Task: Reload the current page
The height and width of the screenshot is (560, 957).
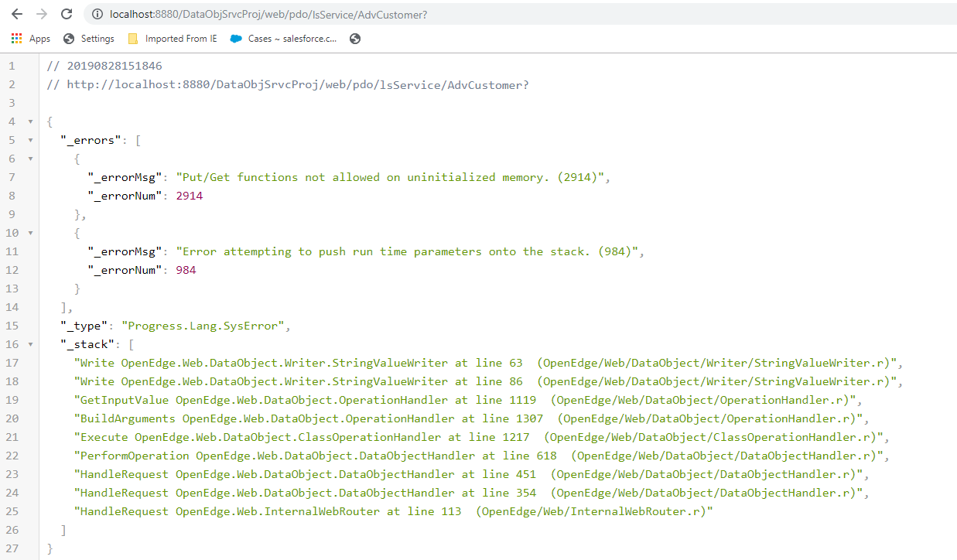Action: click(x=67, y=14)
